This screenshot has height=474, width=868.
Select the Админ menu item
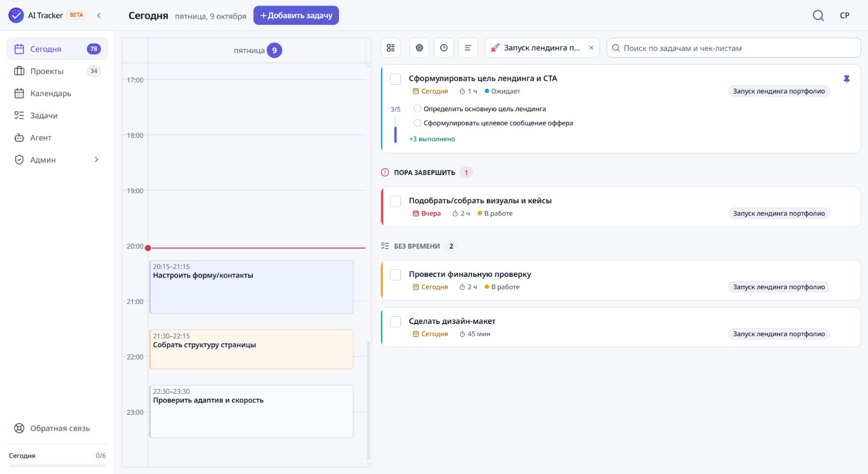tap(57, 159)
